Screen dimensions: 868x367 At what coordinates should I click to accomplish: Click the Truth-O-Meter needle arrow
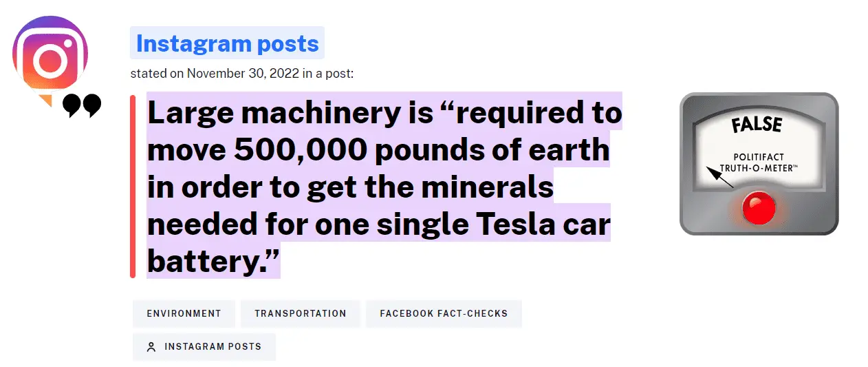click(x=720, y=178)
